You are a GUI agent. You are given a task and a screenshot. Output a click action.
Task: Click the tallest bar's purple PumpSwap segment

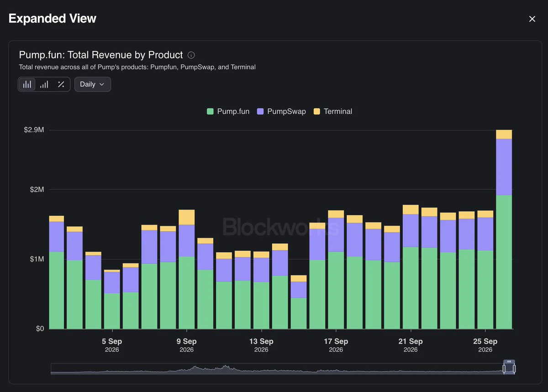click(504, 167)
